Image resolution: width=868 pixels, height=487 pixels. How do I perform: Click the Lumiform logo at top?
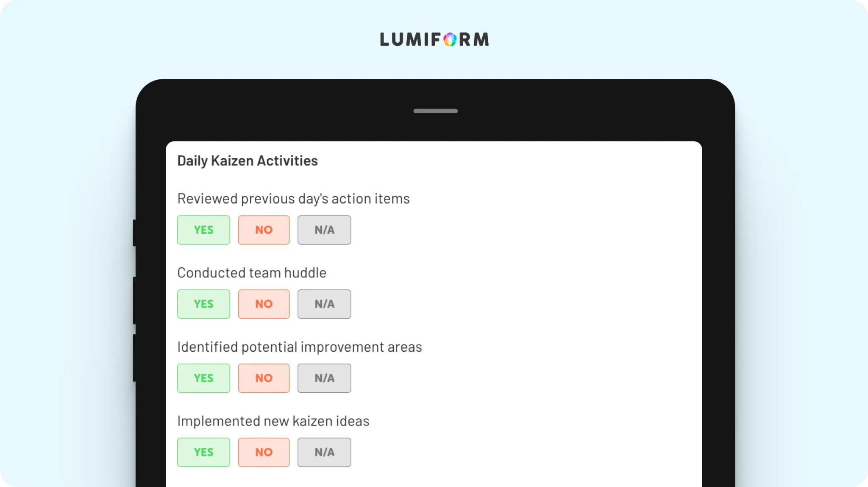click(x=434, y=39)
